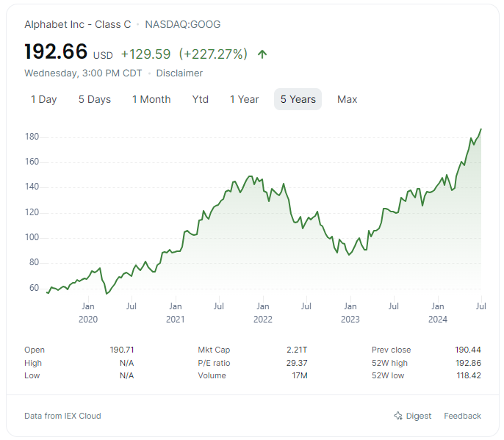Click the Alphabet Inc - Class C title
The width and height of the screenshot is (504, 440).
(x=78, y=24)
